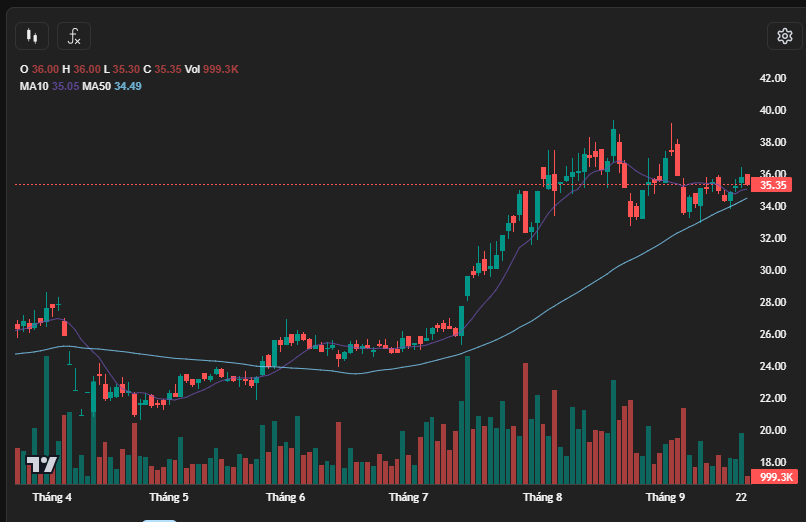Click the current price label 35.35

774,185
